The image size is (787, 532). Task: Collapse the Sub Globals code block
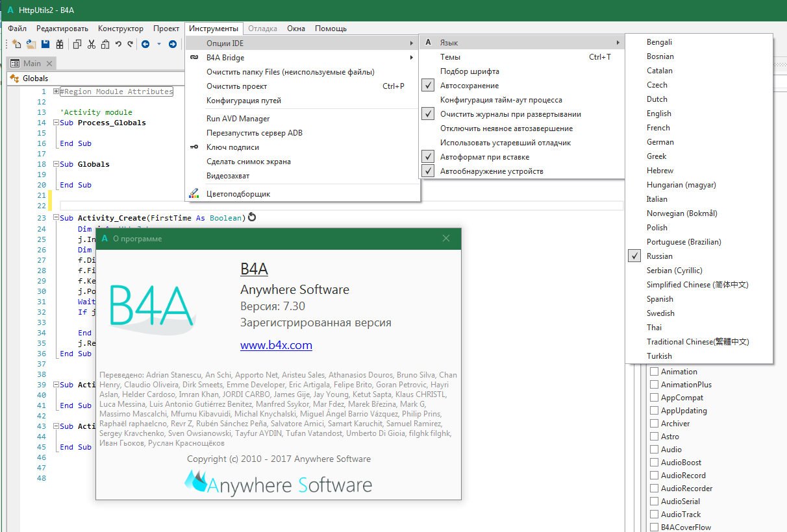coord(56,164)
